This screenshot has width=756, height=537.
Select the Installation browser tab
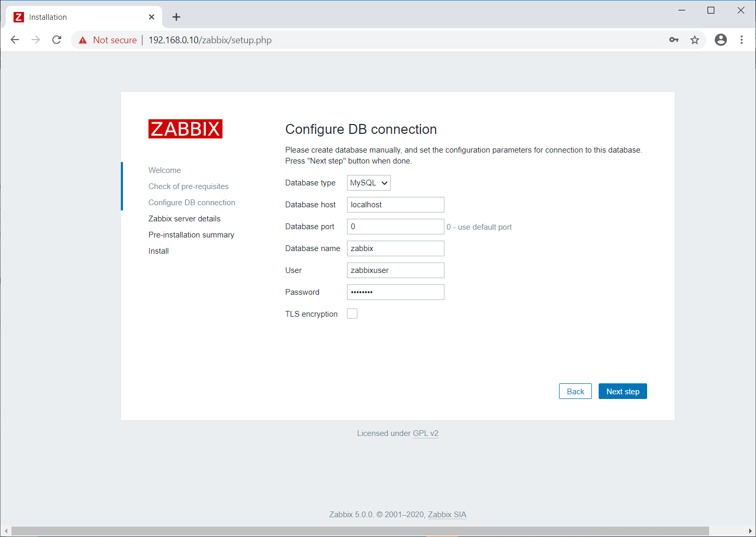(x=84, y=17)
